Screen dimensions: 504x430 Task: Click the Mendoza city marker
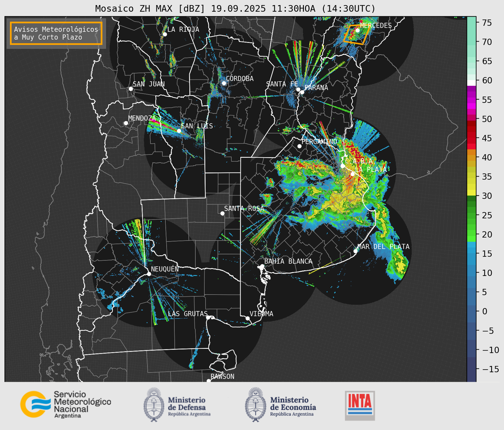(126, 123)
